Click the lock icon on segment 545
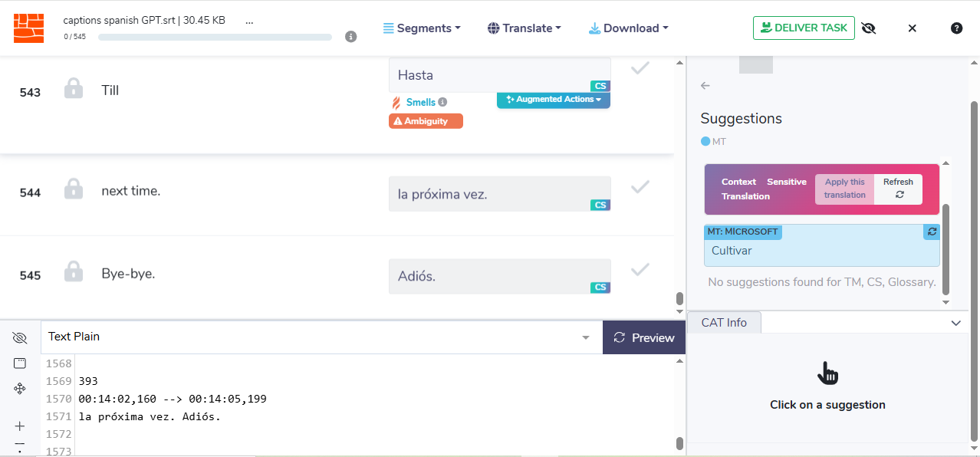The width and height of the screenshot is (980, 457). (74, 271)
